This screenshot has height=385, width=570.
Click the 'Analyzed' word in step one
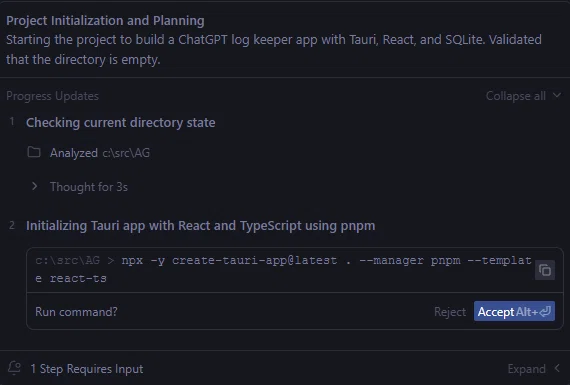tap(74, 153)
